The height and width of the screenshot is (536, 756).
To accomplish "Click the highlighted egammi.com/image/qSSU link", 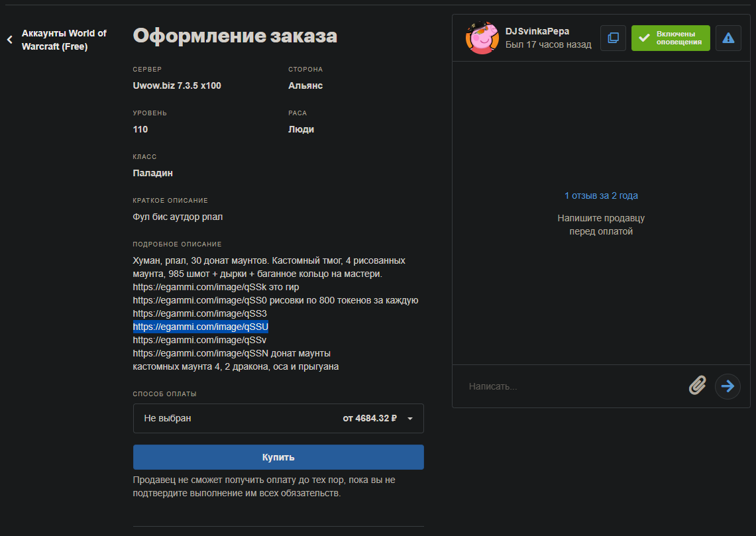I will (201, 327).
